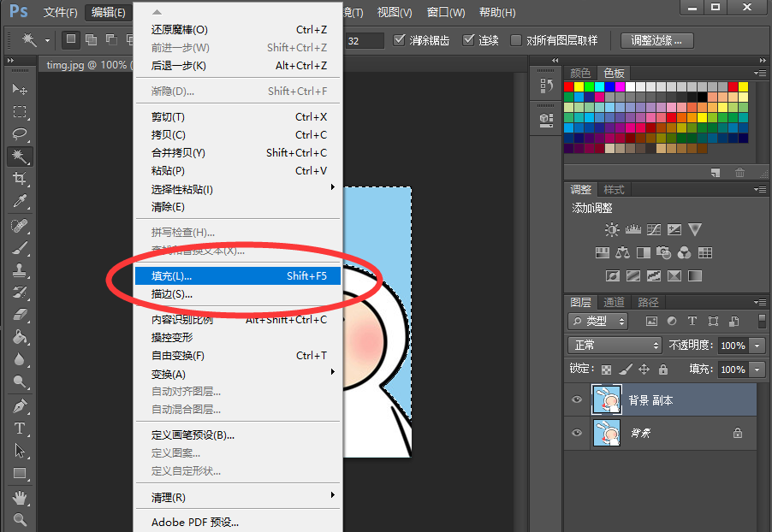Select the Clone Stamp tool

20,270
